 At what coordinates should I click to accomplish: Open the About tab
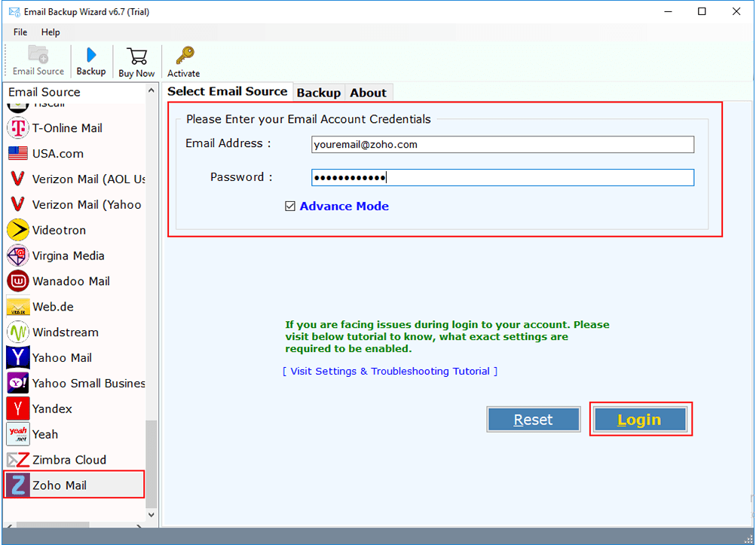pos(369,92)
